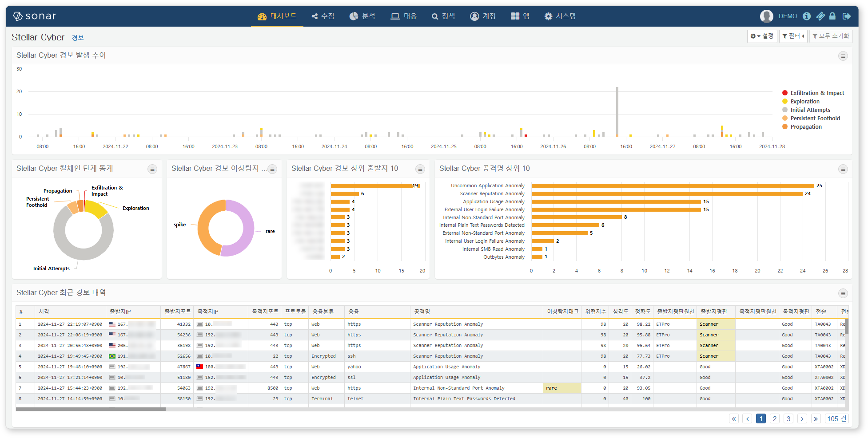Click the tall gray spike bar near 2024-11-27
This screenshot has width=868, height=438.
[617, 111]
